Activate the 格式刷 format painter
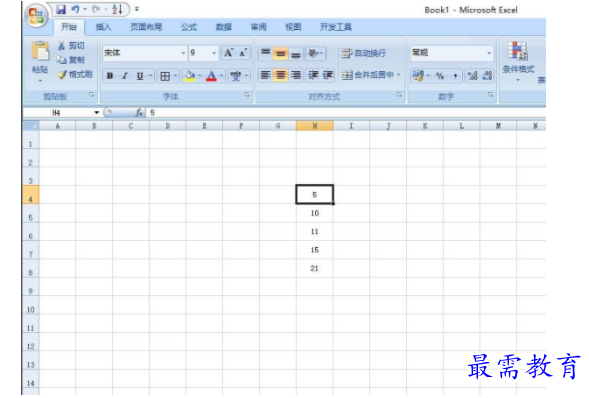The width and height of the screenshot is (589, 398). 75,74
